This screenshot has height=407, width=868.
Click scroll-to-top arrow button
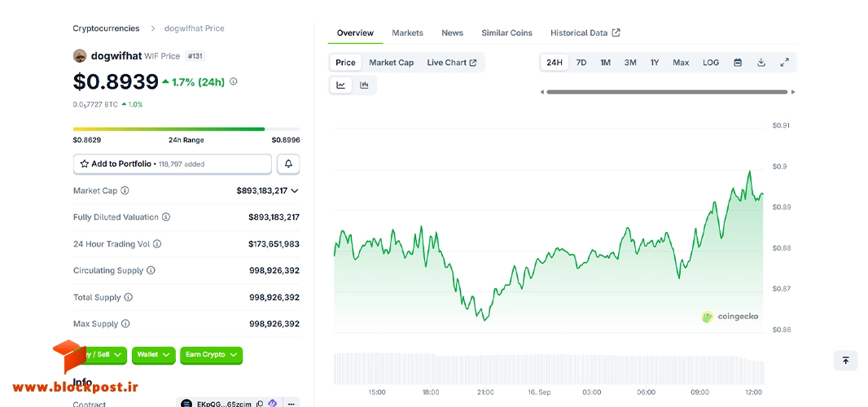pyautogui.click(x=845, y=361)
